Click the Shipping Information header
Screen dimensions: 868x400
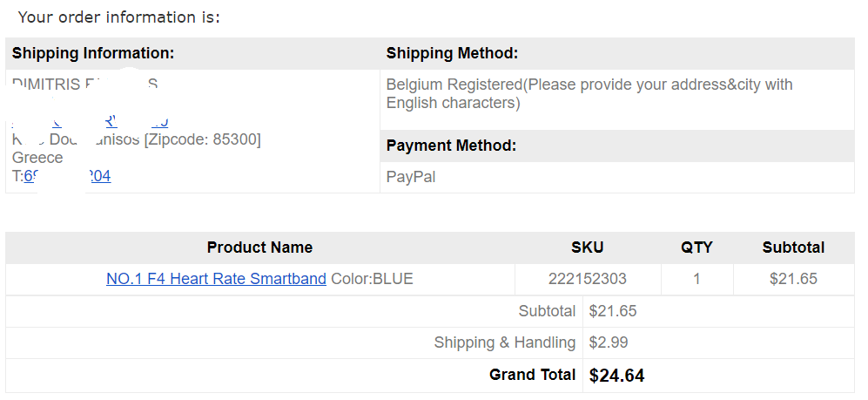click(93, 53)
